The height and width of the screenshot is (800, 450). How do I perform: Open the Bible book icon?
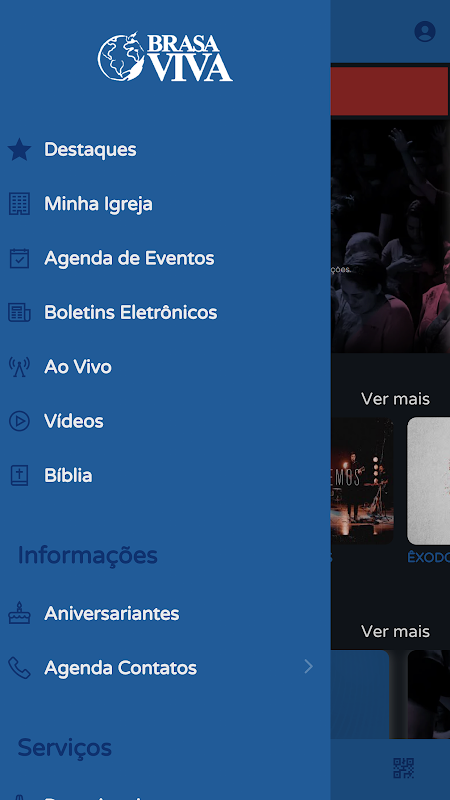tap(19, 476)
